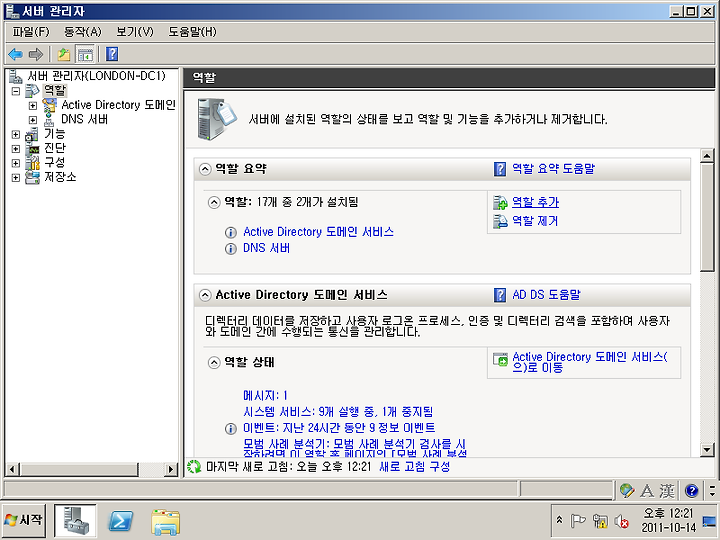
Task: Collapse the 역할 요약 section
Action: pos(205,169)
